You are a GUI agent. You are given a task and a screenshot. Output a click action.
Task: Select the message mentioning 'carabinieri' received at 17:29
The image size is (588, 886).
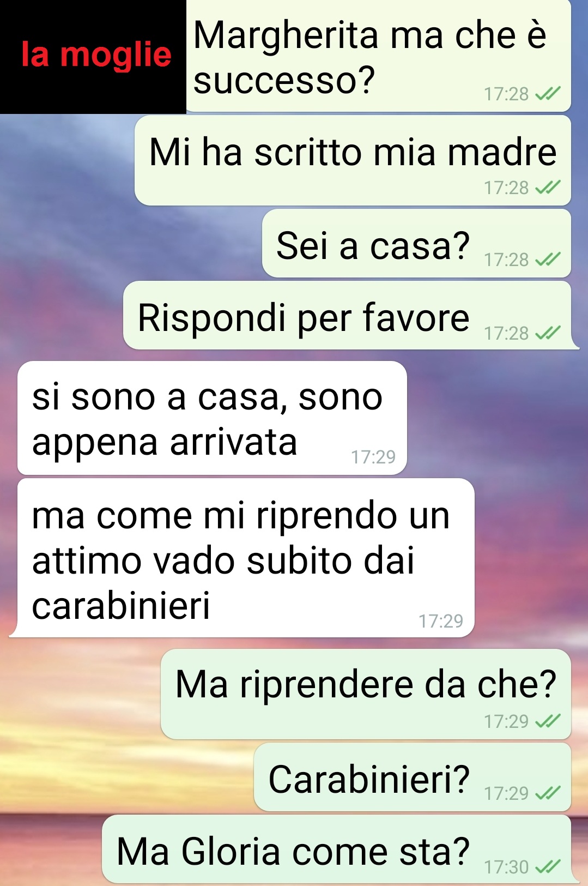click(243, 558)
